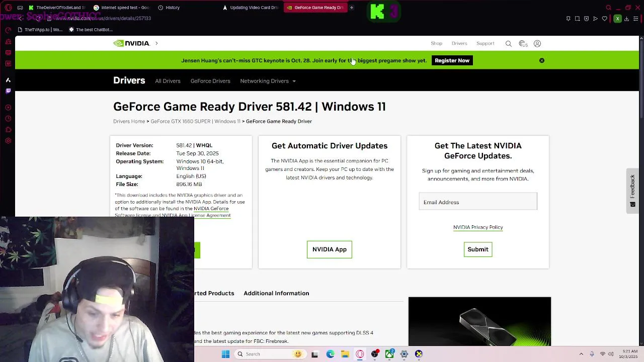Open a new browser tab
Screen dimensions: 644x362
click(352, 8)
